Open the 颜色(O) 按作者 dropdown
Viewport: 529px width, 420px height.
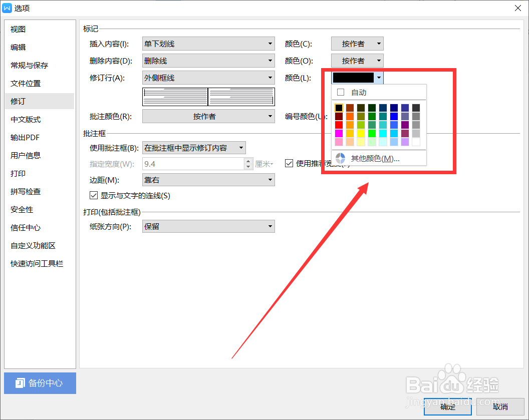click(357, 61)
